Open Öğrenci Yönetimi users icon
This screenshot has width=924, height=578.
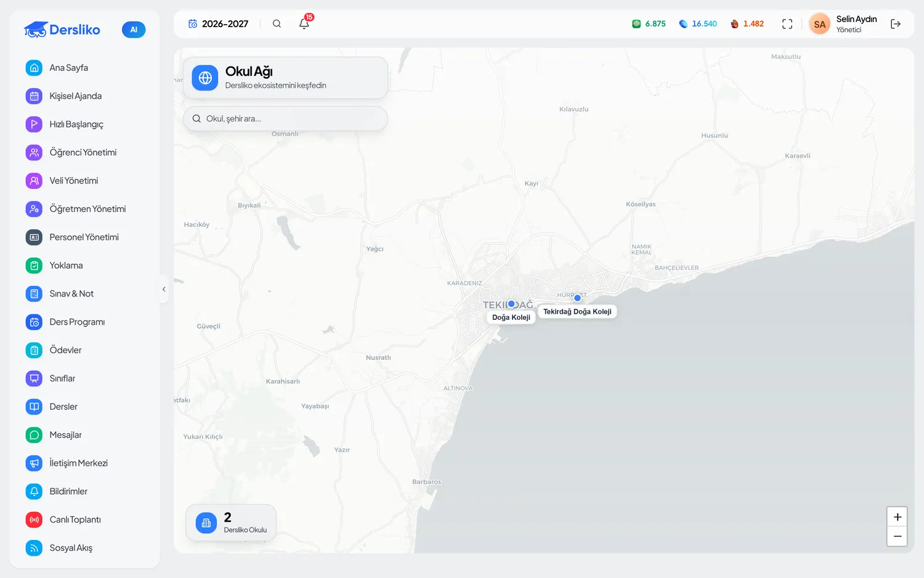pyautogui.click(x=34, y=153)
